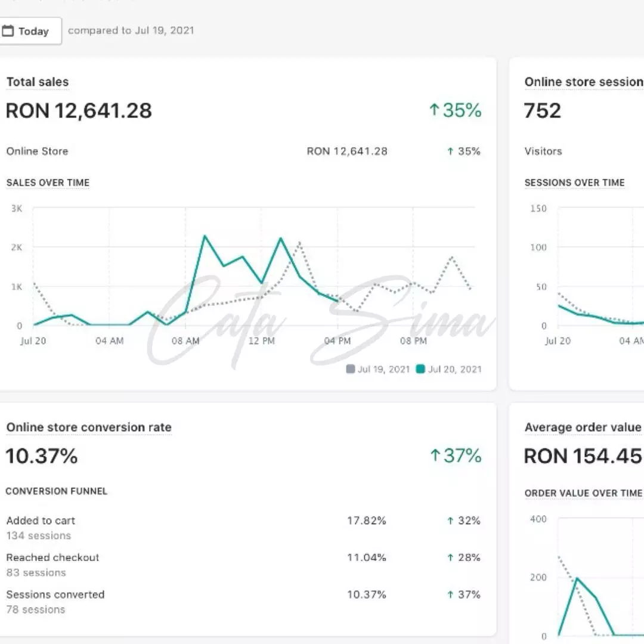Click the small up arrow in Online Store row
This screenshot has width=644, height=644.
pyautogui.click(x=450, y=151)
